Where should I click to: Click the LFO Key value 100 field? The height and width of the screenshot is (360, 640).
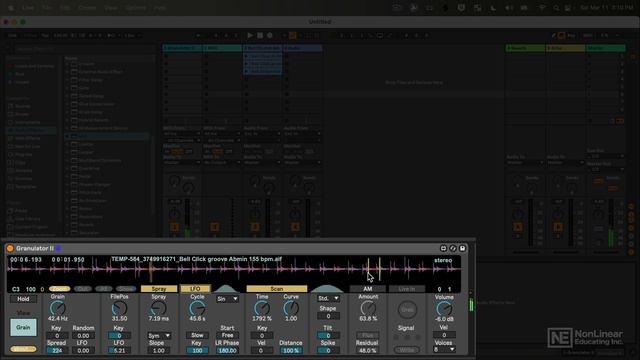(197, 350)
